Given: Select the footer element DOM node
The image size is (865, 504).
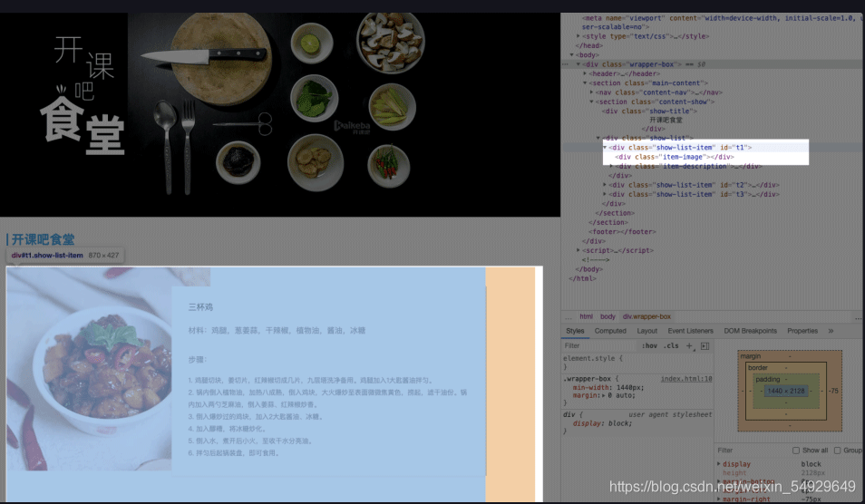Looking at the screenshot, I should click(x=622, y=232).
